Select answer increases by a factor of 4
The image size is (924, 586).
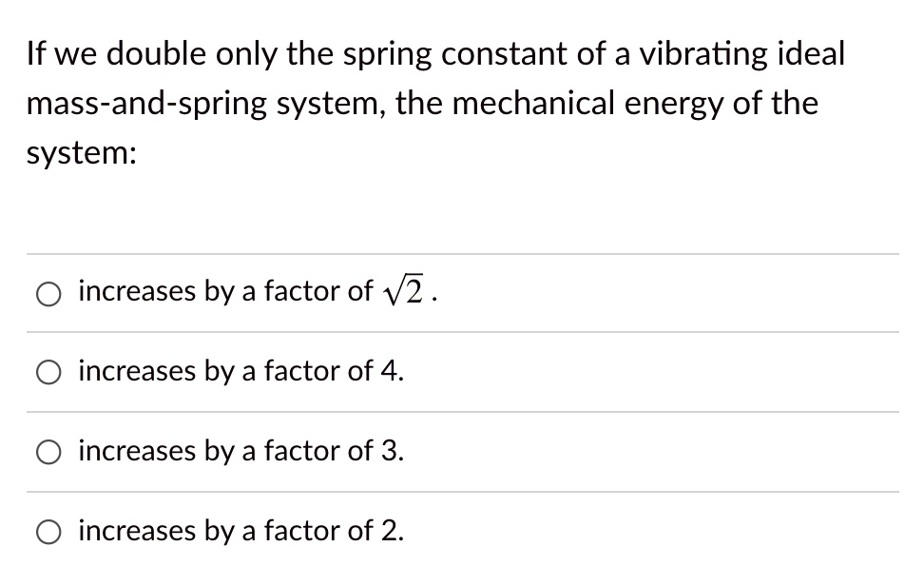click(48, 374)
